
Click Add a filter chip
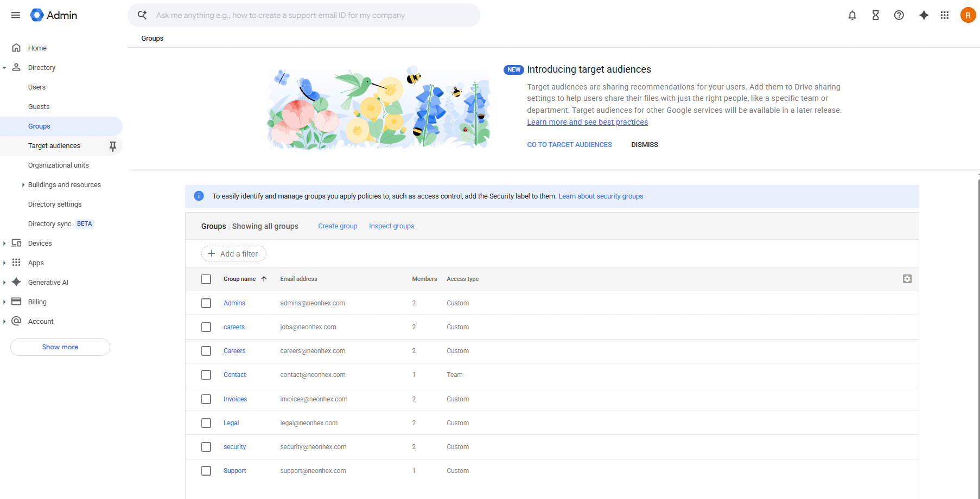(x=234, y=253)
